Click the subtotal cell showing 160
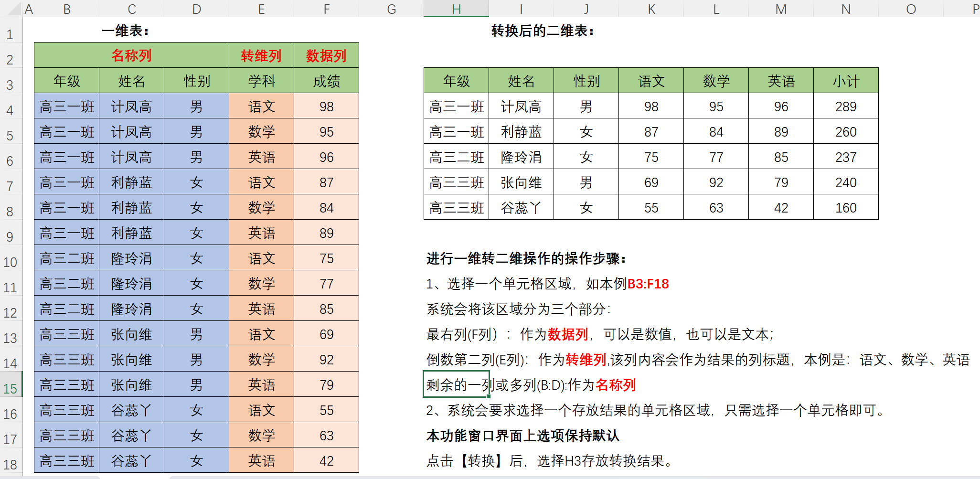The image size is (980, 479). tap(846, 208)
